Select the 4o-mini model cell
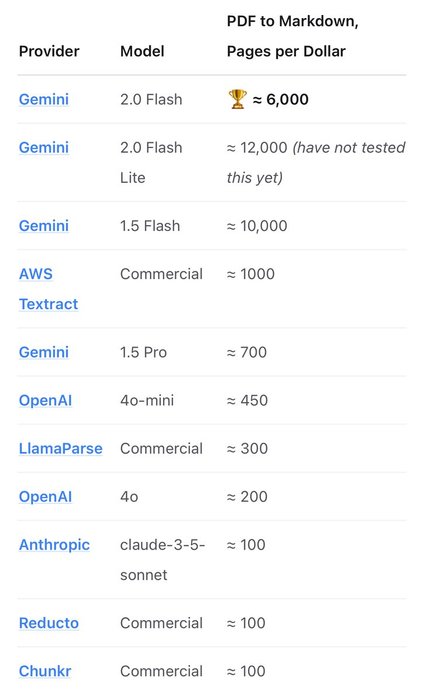 click(x=147, y=400)
